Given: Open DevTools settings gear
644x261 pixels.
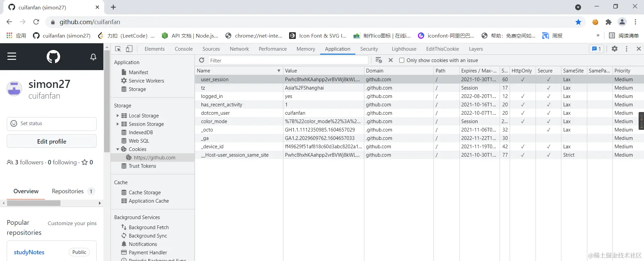Looking at the screenshot, I should (614, 49).
